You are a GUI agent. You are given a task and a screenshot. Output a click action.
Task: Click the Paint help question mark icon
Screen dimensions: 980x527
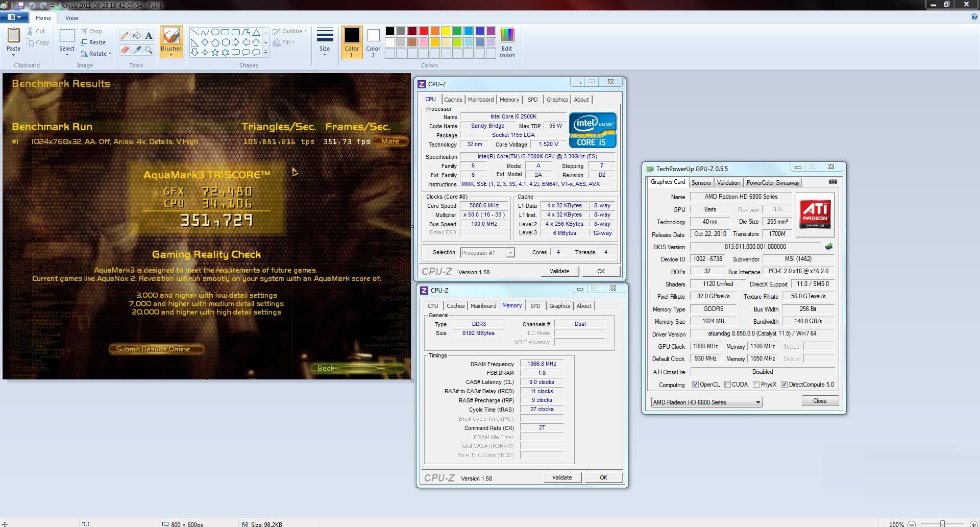click(974, 17)
